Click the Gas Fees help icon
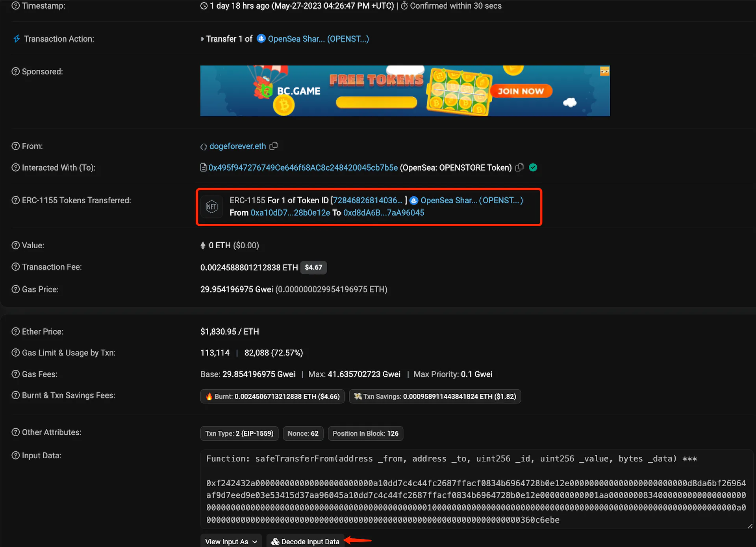The width and height of the screenshot is (756, 547). [15, 374]
